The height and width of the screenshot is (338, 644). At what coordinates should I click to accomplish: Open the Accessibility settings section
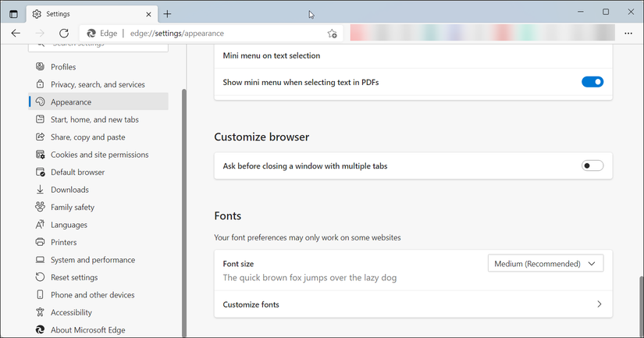click(71, 312)
